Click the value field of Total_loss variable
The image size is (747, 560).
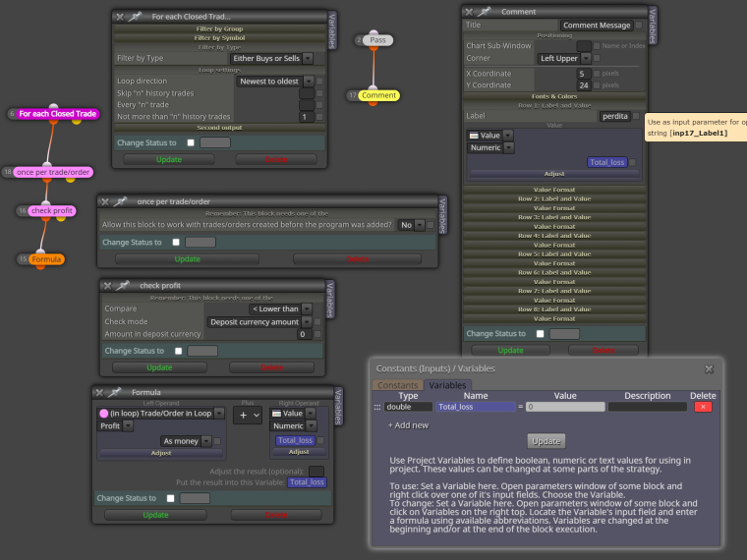tap(565, 407)
